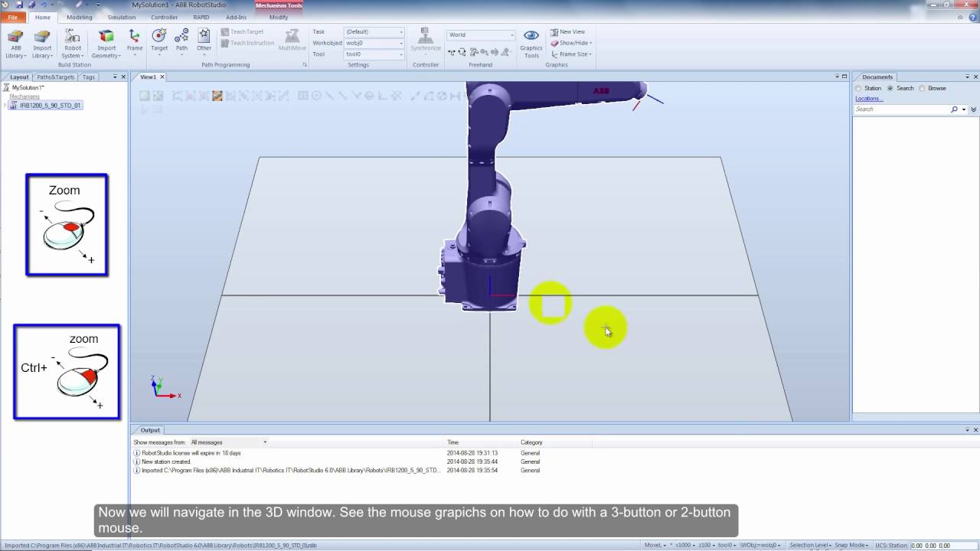Open the File menu
This screenshot has width=980, height=551.
(x=13, y=17)
